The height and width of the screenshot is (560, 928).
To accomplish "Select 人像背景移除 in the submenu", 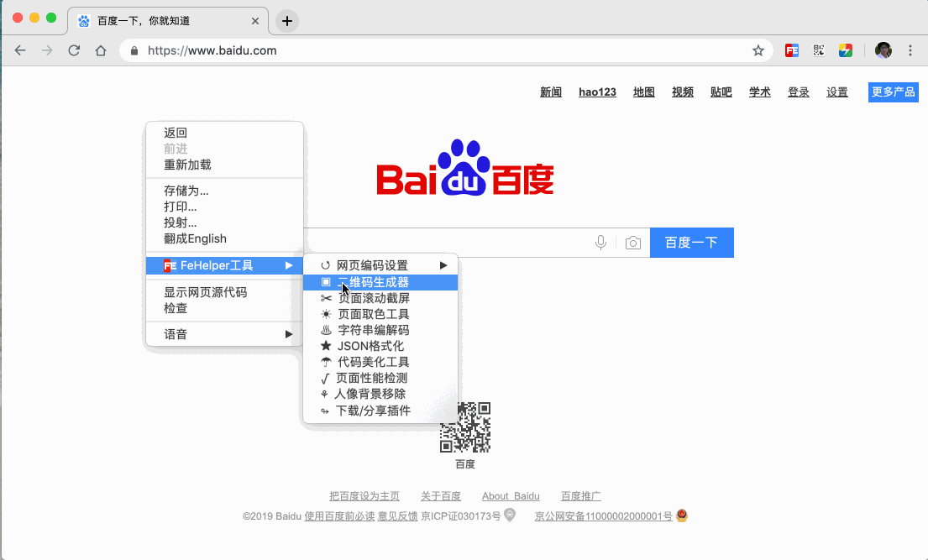I will pyautogui.click(x=380, y=394).
